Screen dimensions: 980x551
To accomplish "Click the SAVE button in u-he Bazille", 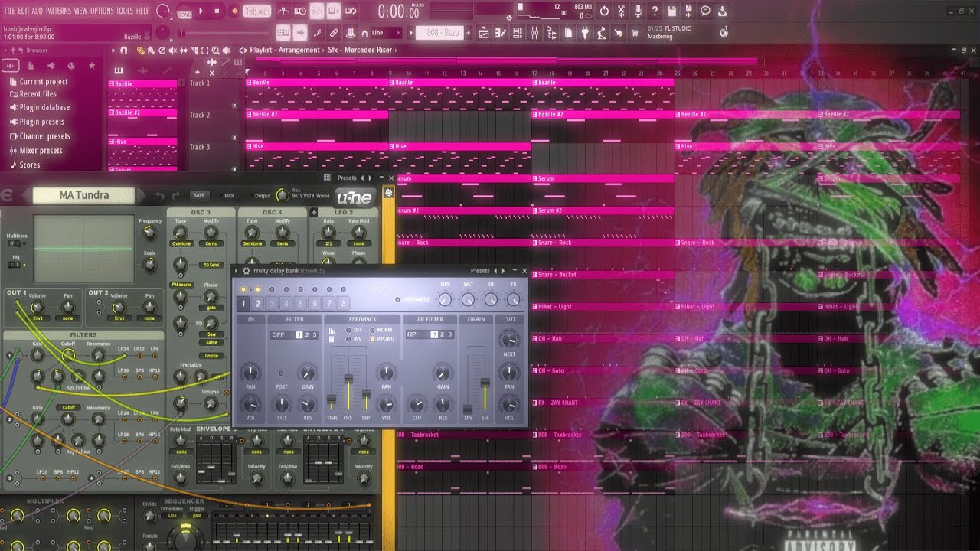I will click(x=199, y=195).
